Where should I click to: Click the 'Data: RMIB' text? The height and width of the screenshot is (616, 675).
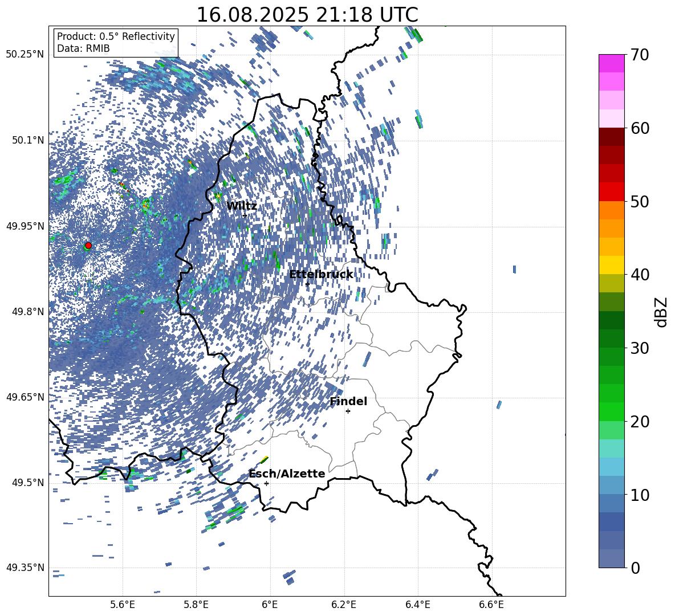pyautogui.click(x=83, y=48)
